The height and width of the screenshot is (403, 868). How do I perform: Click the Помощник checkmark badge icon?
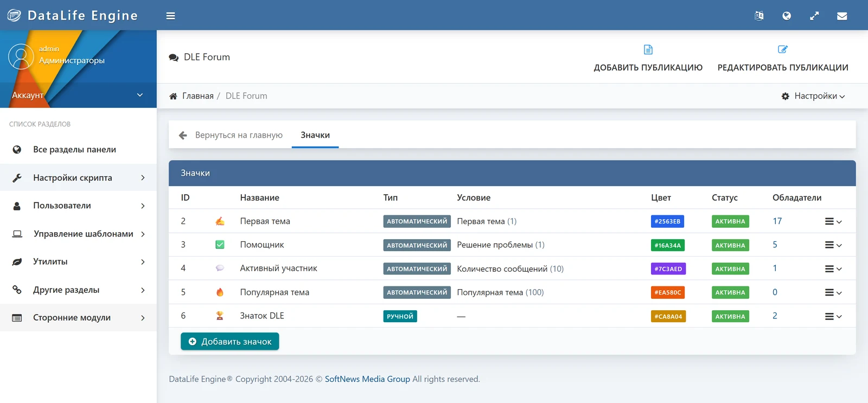pyautogui.click(x=220, y=245)
